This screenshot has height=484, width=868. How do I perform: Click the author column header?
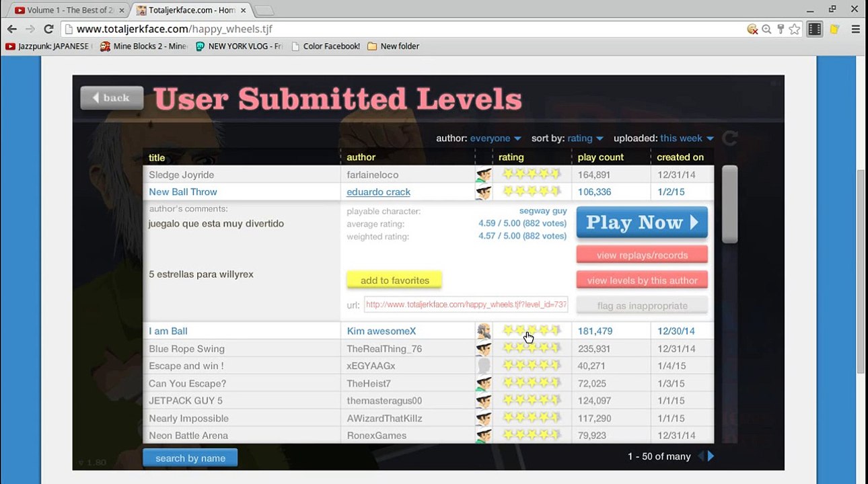click(x=361, y=157)
